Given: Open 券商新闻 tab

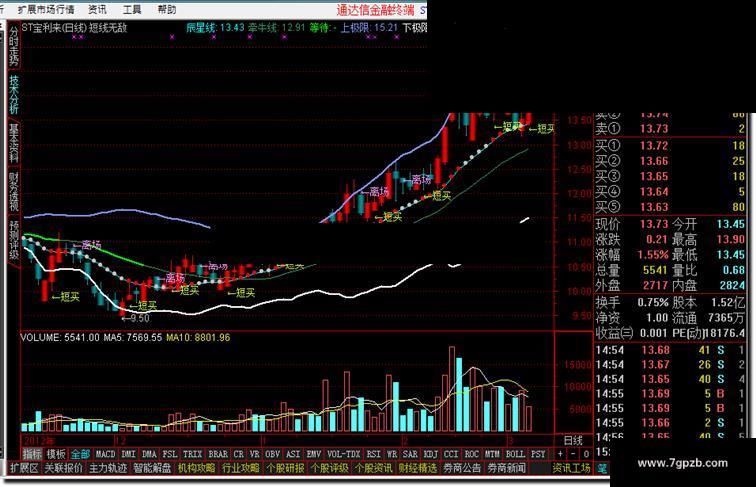Looking at the screenshot, I should 506,468.
